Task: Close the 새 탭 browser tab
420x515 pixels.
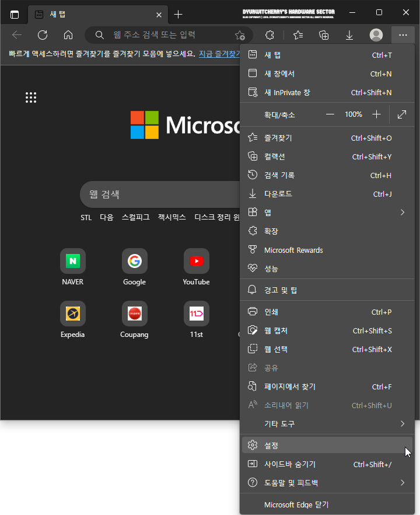Action: [x=159, y=15]
